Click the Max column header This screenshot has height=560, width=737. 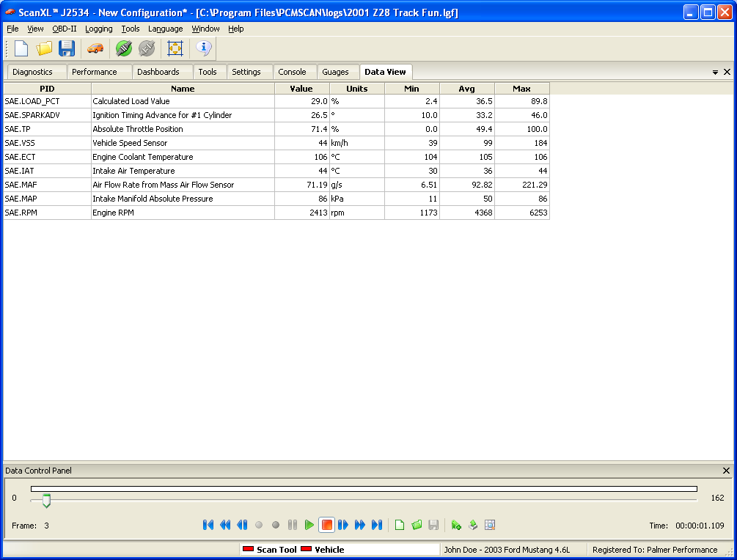[x=521, y=88]
